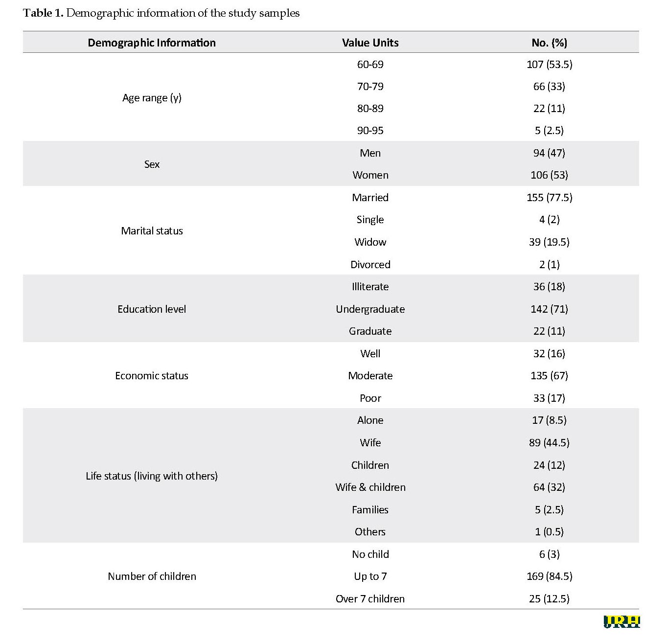Select the Table 1 caption title

coord(161,13)
